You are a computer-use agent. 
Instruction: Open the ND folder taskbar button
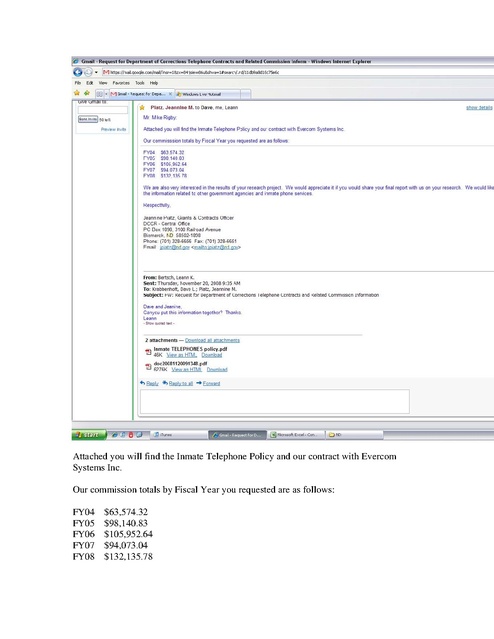tap(355, 435)
